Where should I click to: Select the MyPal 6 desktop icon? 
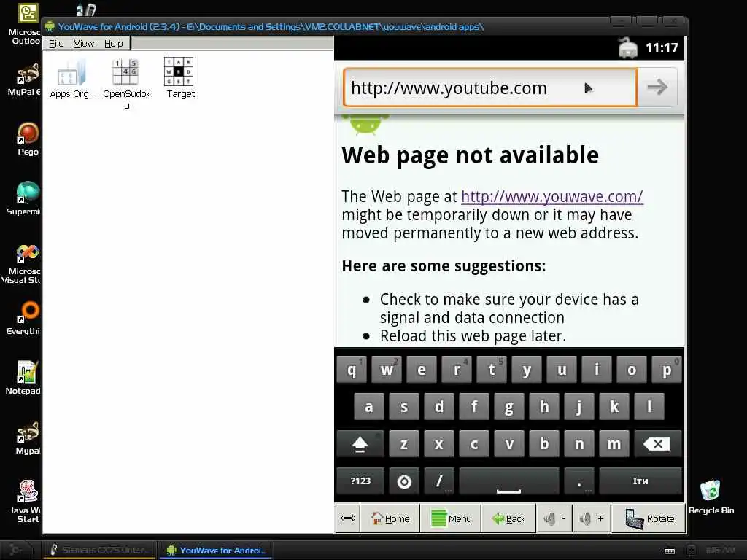click(x=25, y=79)
